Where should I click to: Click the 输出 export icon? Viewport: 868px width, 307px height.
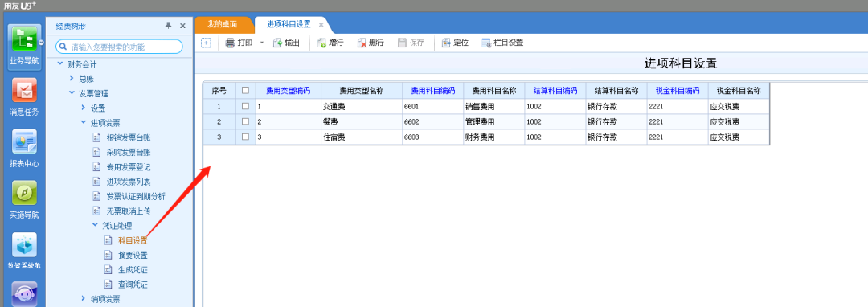coord(278,43)
